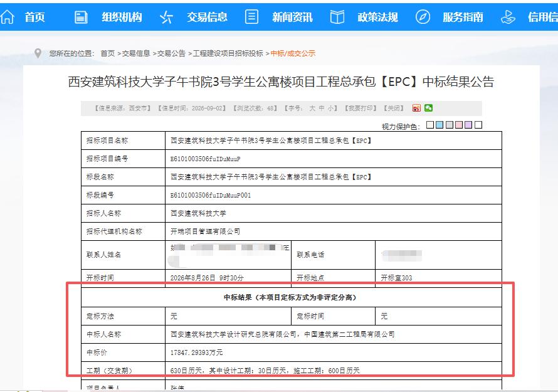
Task: Click the 信息时间 2026-09-02 text
Action: point(192,109)
